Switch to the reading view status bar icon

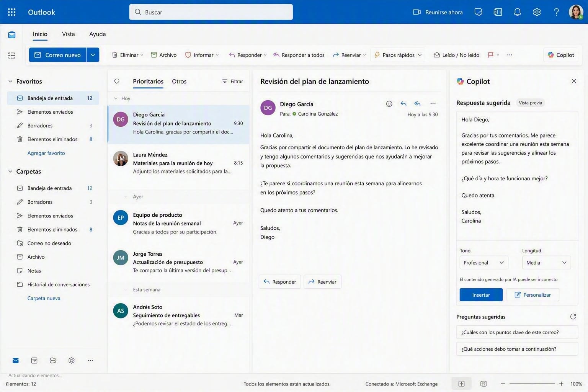coord(483,384)
